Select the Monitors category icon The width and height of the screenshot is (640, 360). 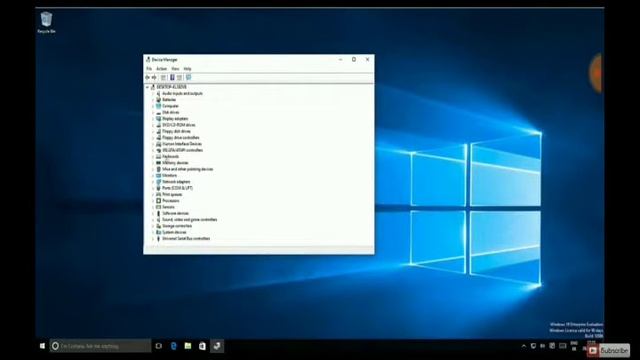158,176
